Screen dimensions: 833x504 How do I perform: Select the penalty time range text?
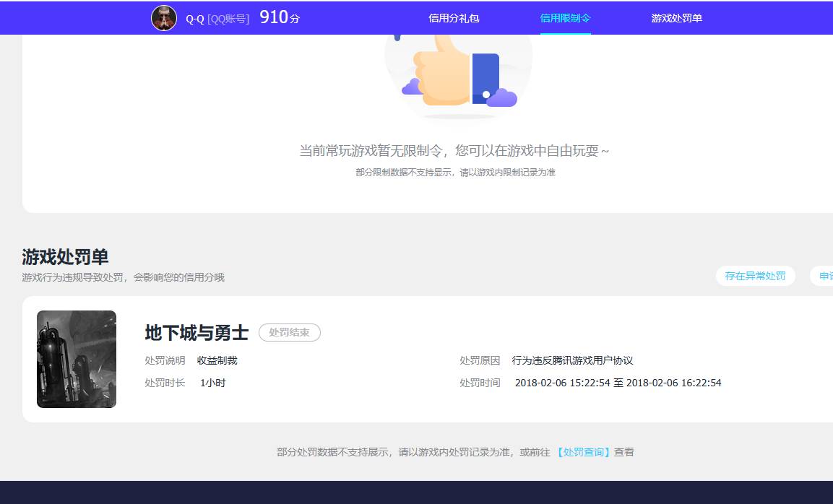tap(618, 383)
